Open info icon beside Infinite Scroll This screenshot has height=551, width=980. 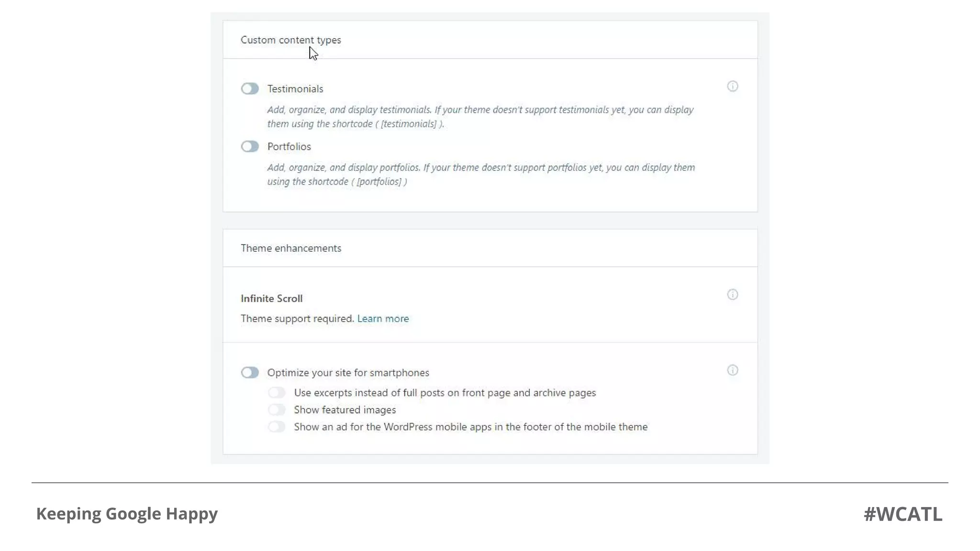click(732, 294)
